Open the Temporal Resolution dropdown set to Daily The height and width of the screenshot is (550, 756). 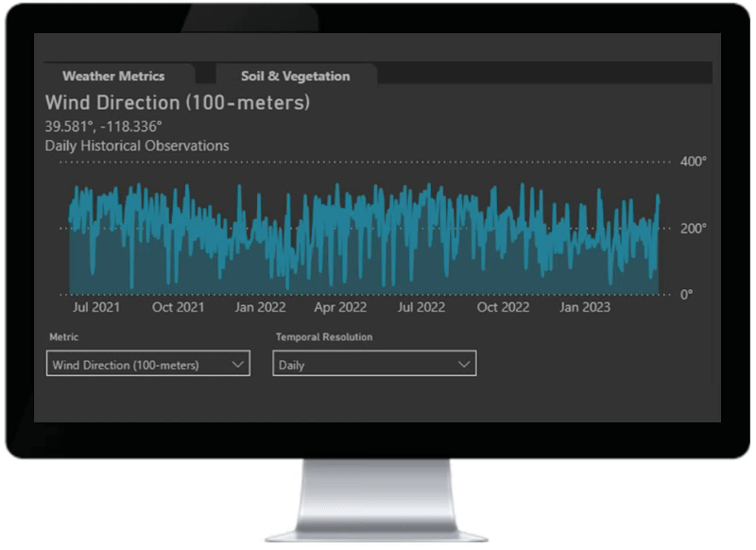coord(374,364)
